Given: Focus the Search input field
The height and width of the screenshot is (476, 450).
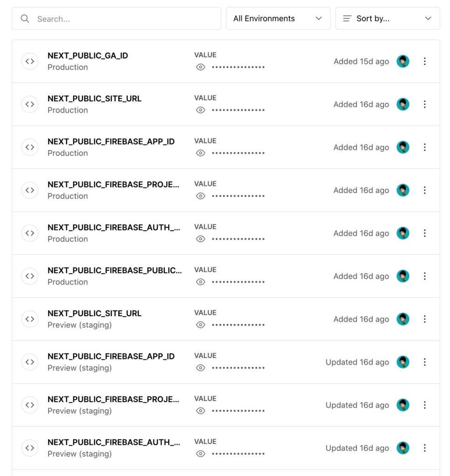Looking at the screenshot, I should click(x=116, y=19).
